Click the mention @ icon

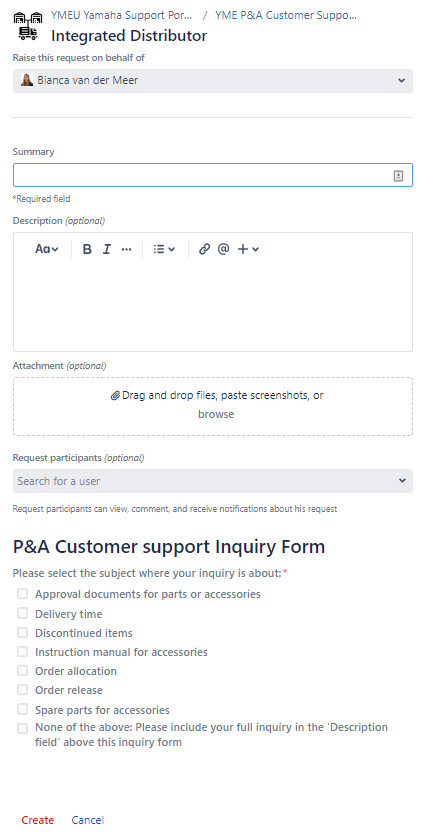pyautogui.click(x=223, y=249)
